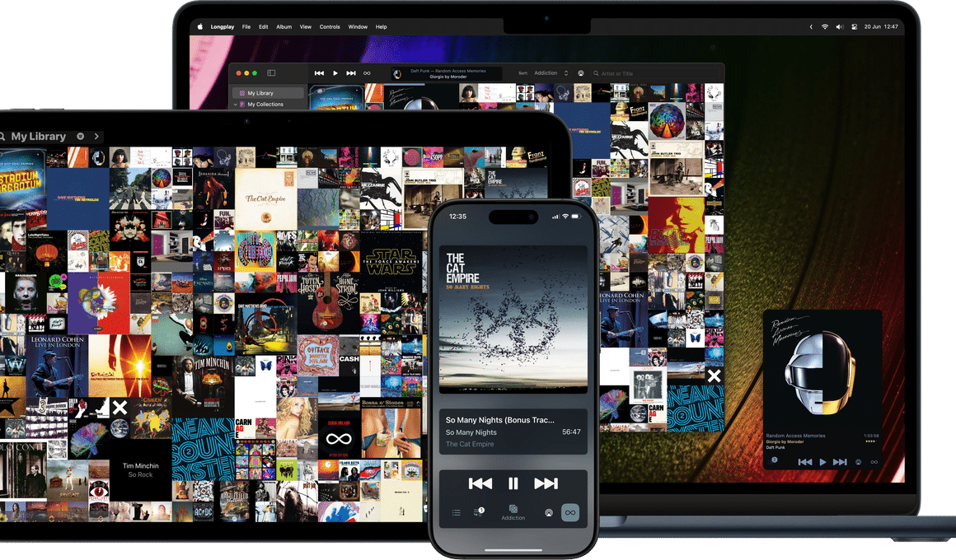Click the X icon on Mac album wall

coord(714,376)
